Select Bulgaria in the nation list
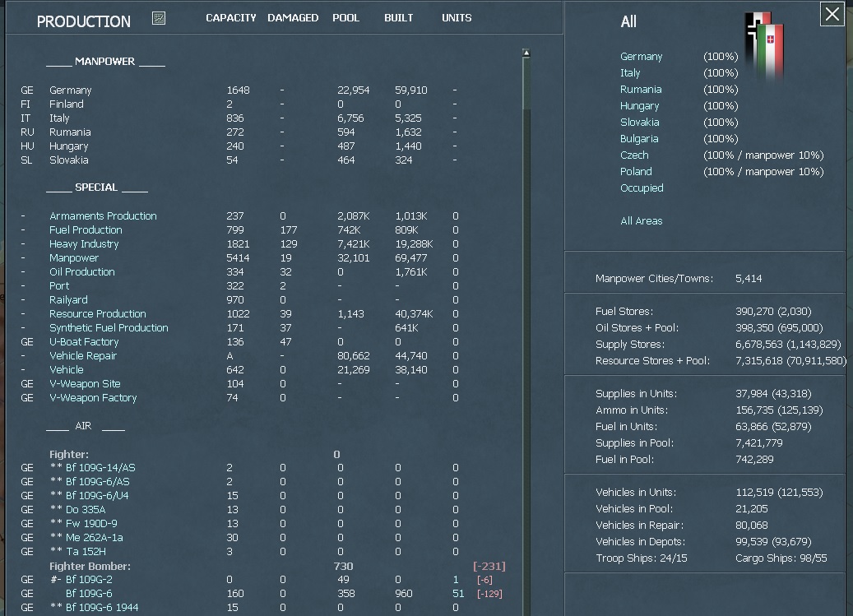 click(641, 138)
